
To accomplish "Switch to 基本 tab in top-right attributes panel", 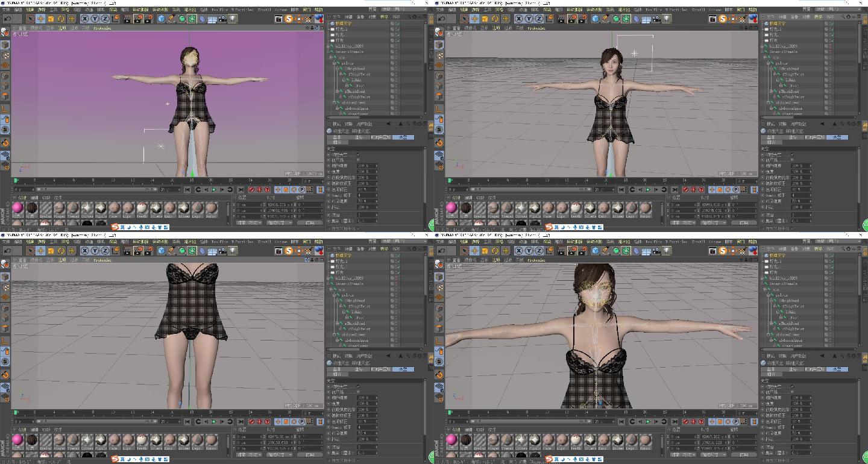I will tap(772, 137).
